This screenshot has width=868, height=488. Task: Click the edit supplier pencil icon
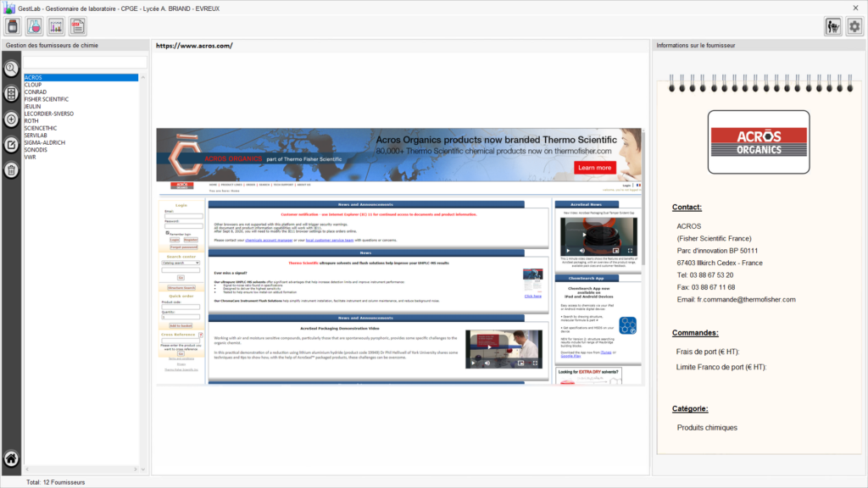11,145
